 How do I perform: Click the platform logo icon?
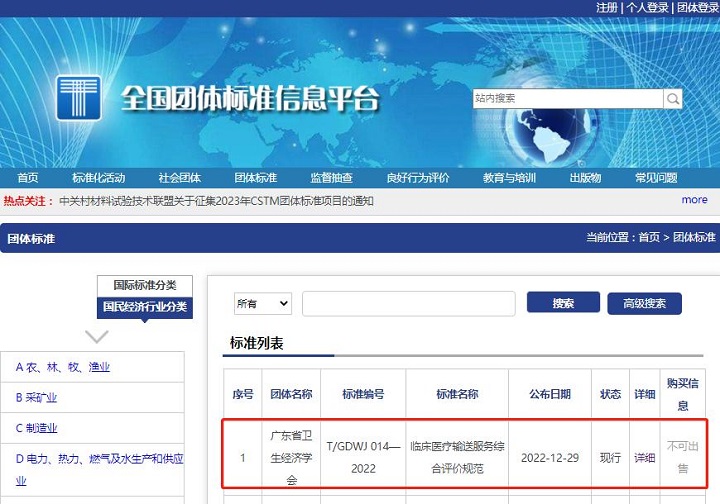(79, 98)
